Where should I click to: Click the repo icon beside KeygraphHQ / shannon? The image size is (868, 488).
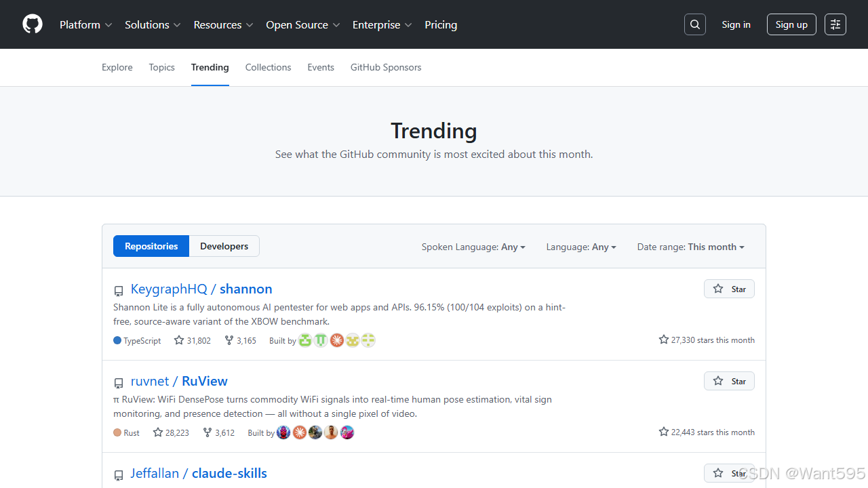point(119,291)
